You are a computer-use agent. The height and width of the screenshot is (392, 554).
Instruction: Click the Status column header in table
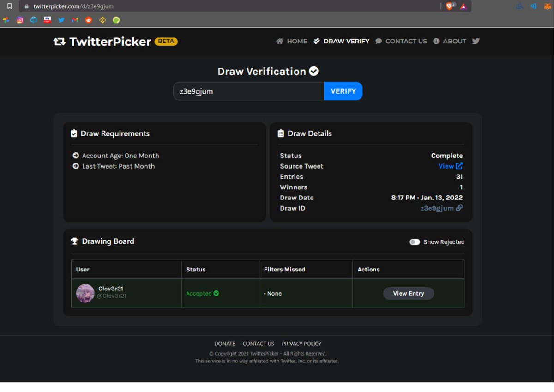[196, 269]
